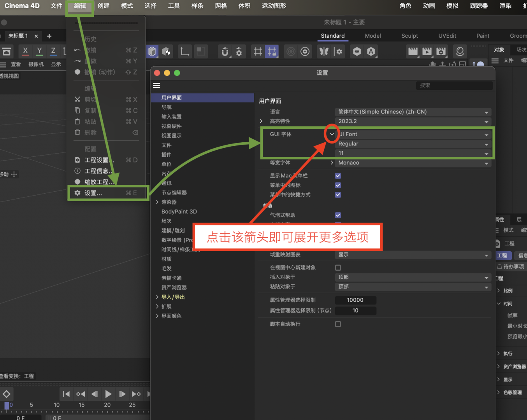Step to next frame
The height and width of the screenshot is (420, 527).
[122, 394]
